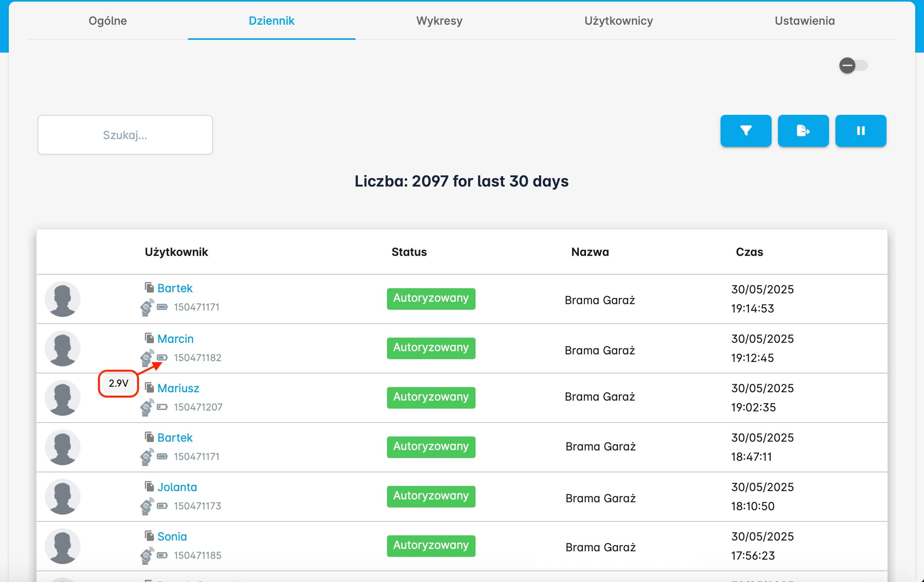Click battery icon in Marcin's row
Image resolution: width=924 pixels, height=582 pixels.
click(162, 357)
